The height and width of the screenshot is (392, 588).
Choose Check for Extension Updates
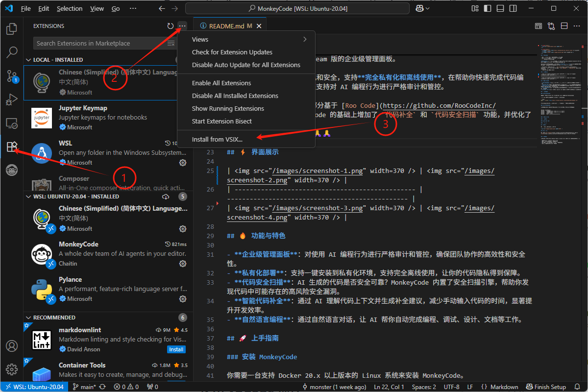point(232,52)
